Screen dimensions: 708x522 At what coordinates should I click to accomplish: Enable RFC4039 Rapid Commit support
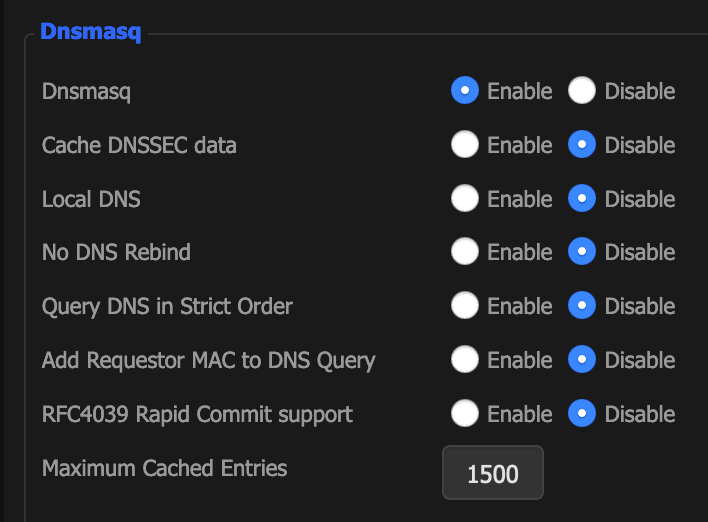point(465,413)
